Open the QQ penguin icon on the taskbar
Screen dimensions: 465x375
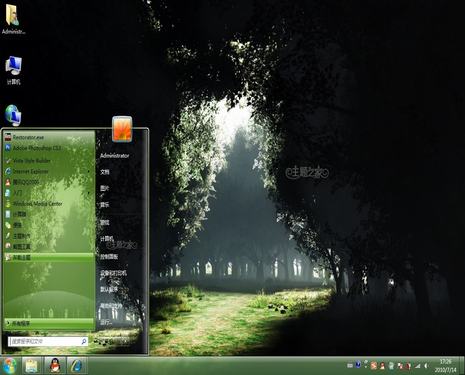(55, 366)
